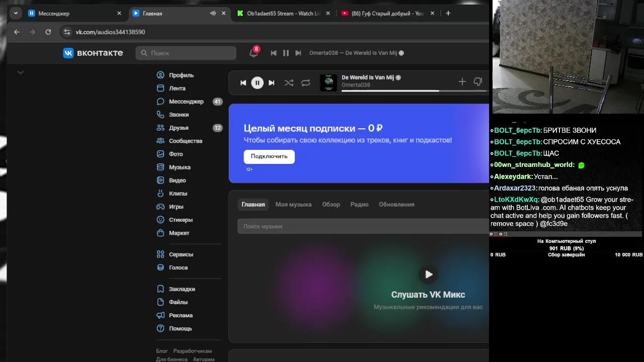This screenshot has width=644, height=362.
Task: Open Музыка icon in sidebar
Action: [x=160, y=167]
